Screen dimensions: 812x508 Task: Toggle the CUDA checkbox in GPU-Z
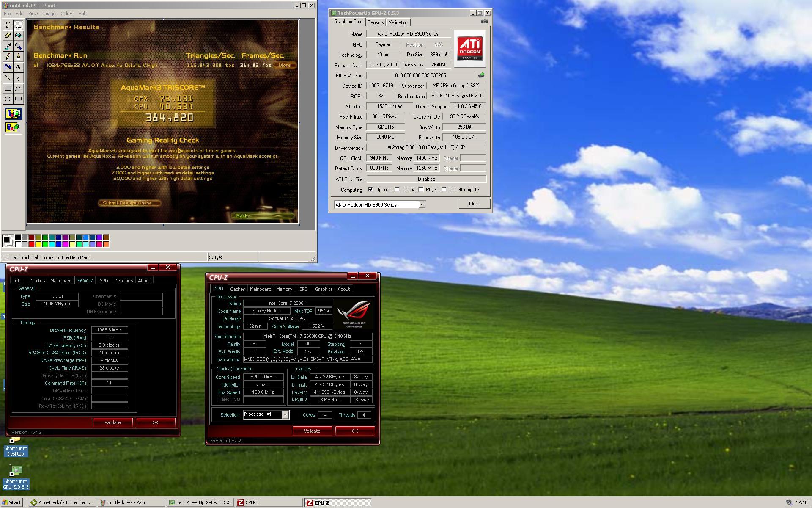(x=397, y=190)
